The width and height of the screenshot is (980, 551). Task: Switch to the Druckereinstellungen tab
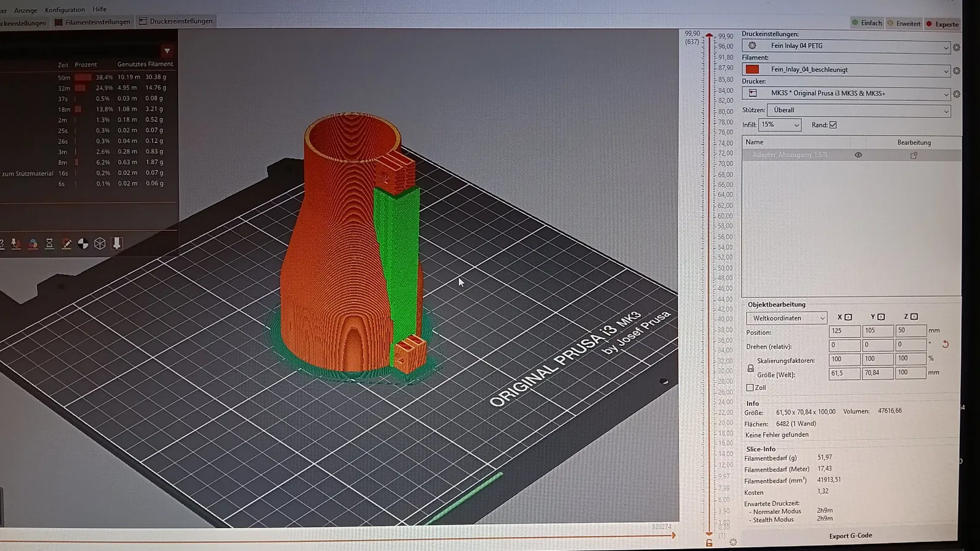pos(176,21)
